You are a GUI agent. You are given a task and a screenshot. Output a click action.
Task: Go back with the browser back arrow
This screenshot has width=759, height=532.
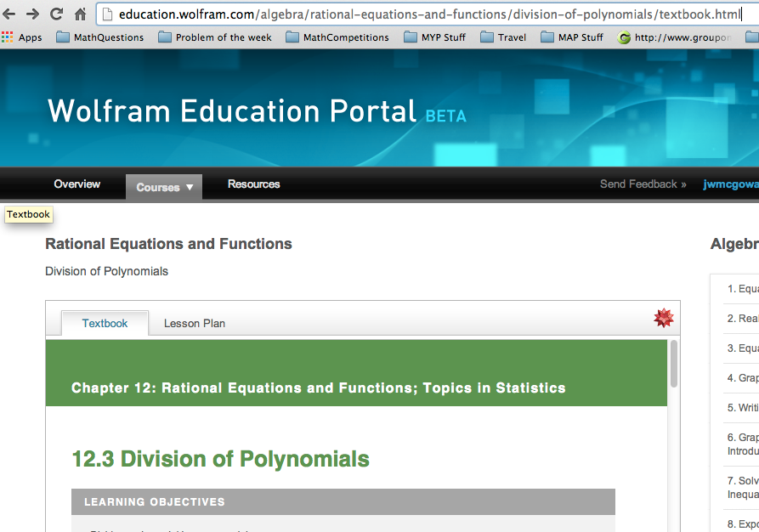(9, 14)
